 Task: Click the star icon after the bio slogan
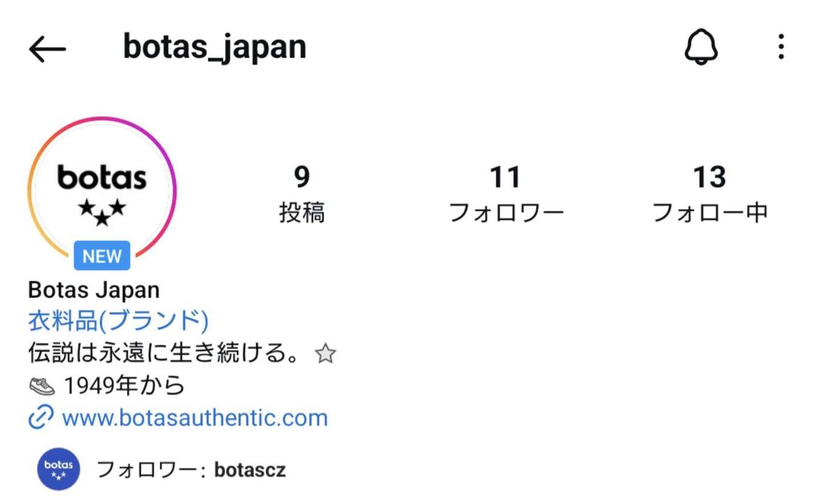[325, 352]
